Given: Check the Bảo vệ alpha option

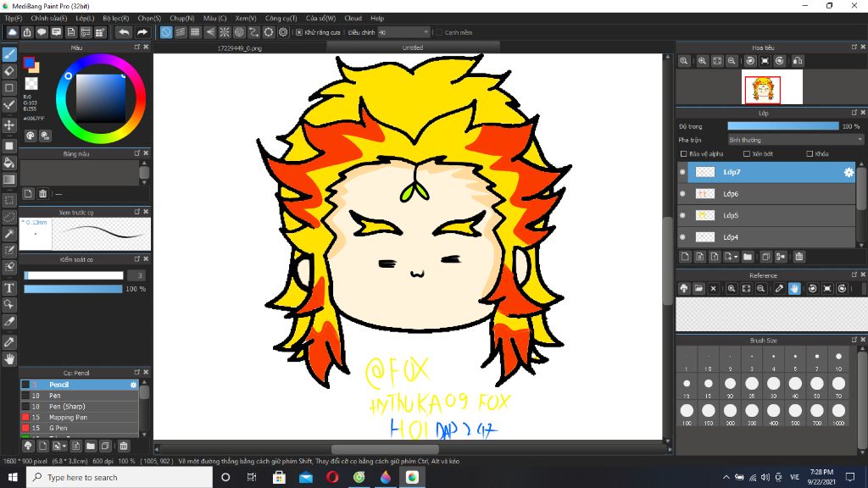Looking at the screenshot, I should 684,154.
